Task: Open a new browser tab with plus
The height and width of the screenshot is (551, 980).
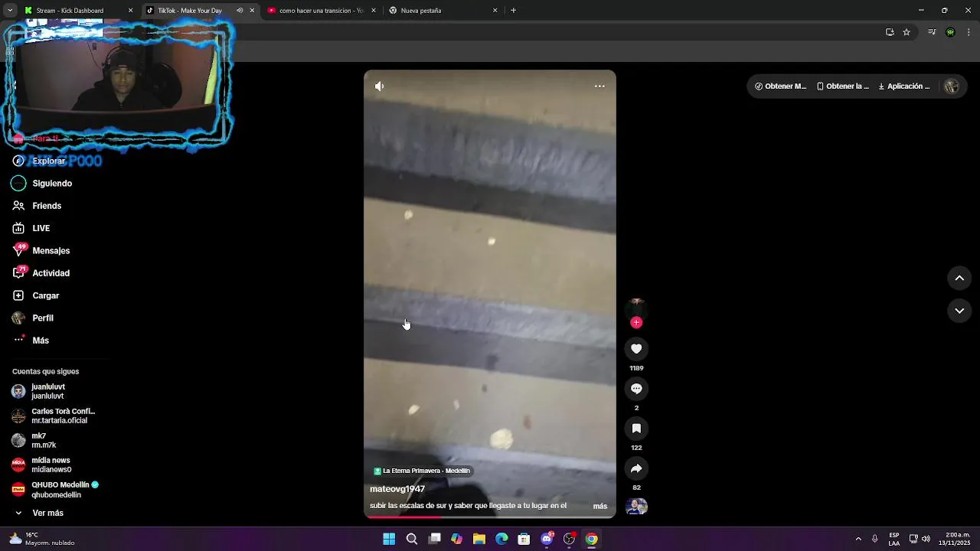Action: coord(513,11)
